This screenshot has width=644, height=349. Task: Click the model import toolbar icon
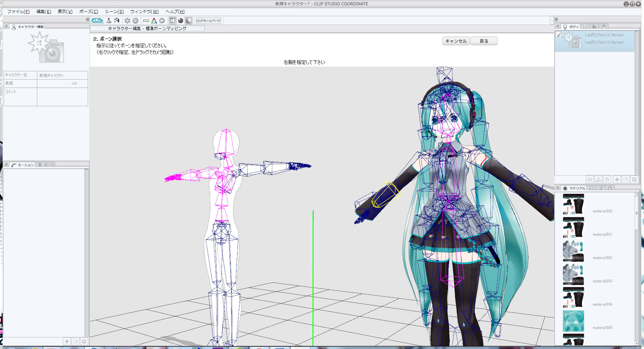pos(109,21)
